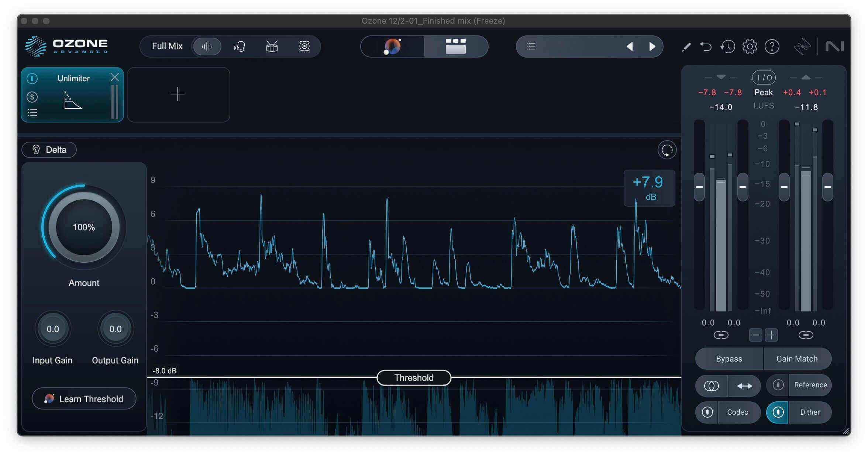
Task: Click the Full Mix label
Action: [167, 46]
